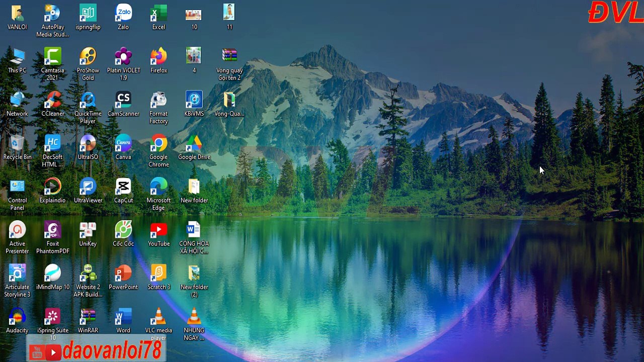
Task: Select the Vong-Qua... folder icon
Action: (229, 100)
